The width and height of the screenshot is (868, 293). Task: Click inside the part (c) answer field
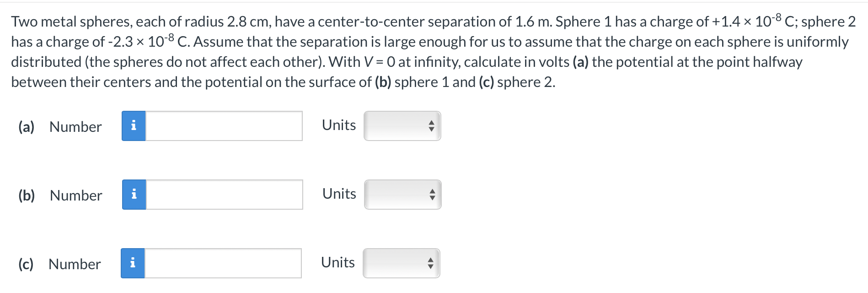click(224, 264)
